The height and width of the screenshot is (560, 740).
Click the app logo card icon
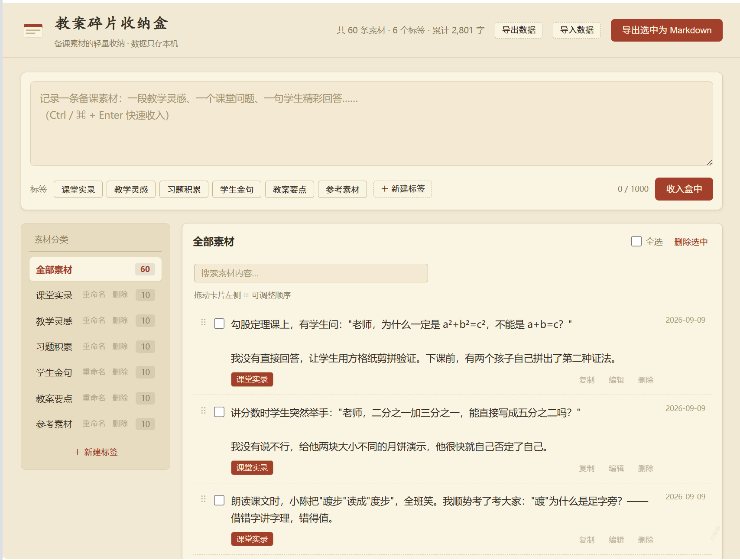click(33, 30)
